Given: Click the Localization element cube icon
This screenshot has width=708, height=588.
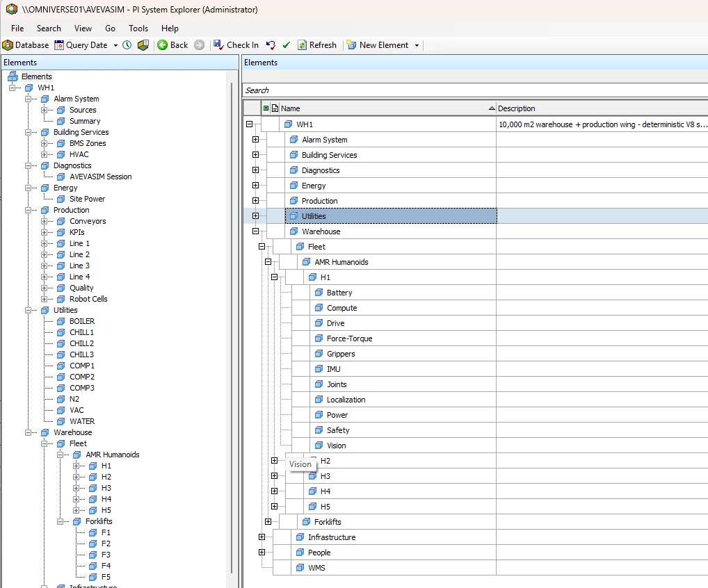Looking at the screenshot, I should coord(319,400).
